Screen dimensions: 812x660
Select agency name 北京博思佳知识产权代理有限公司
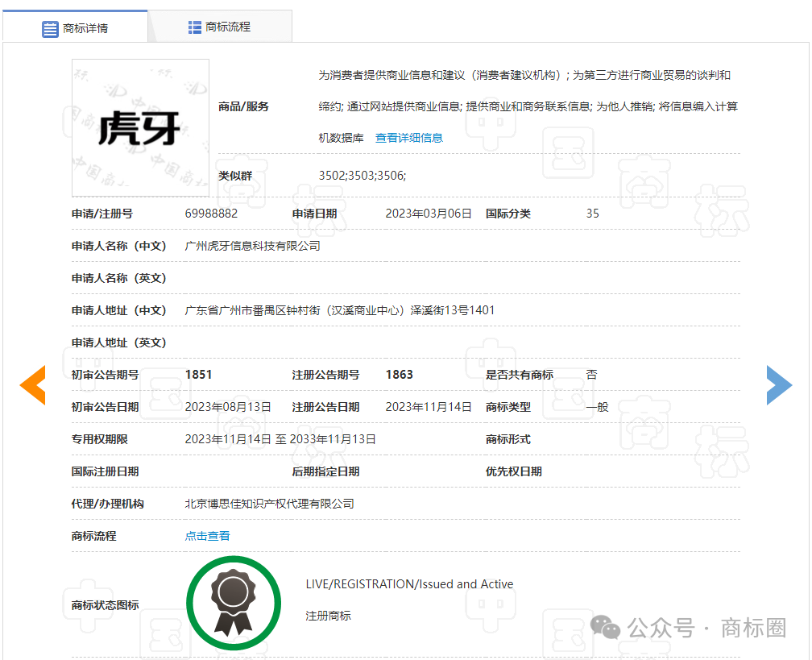click(270, 504)
